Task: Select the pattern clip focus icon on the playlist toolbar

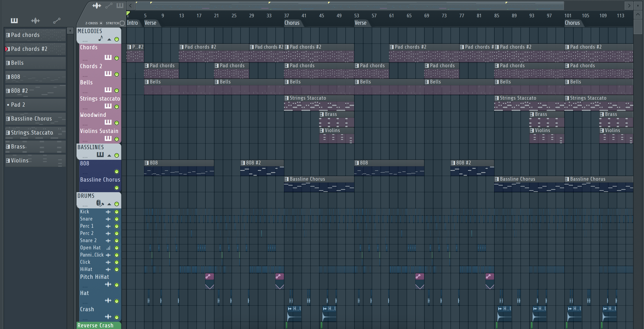Action: tap(120, 5)
